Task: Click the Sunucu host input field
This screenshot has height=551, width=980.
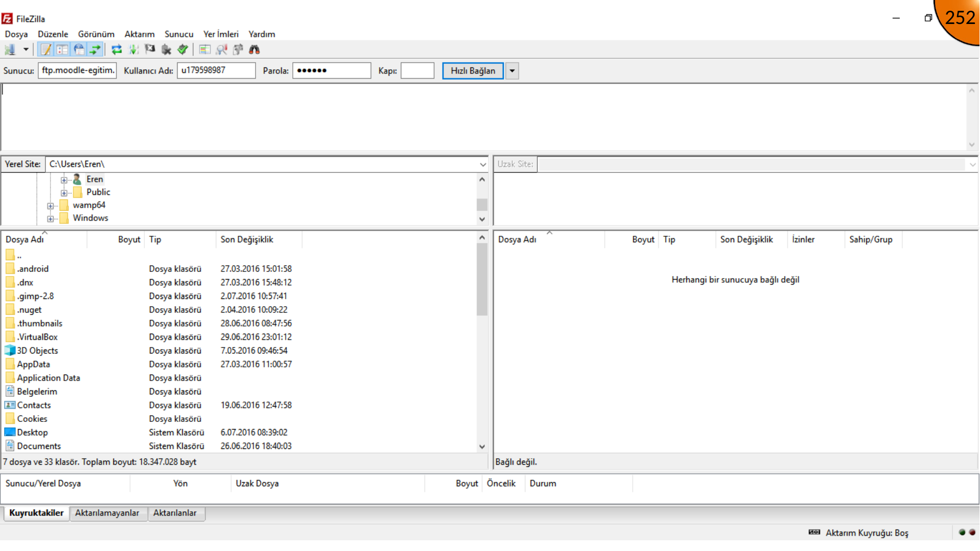Action: tap(78, 70)
